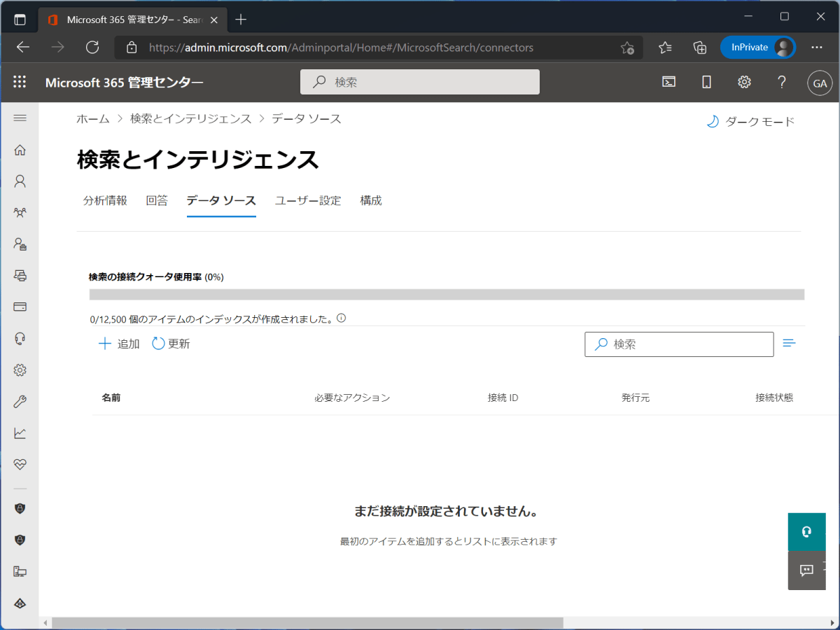Image resolution: width=840 pixels, height=630 pixels.
Task: Open browser tab actions menu icon
Action: [20, 20]
